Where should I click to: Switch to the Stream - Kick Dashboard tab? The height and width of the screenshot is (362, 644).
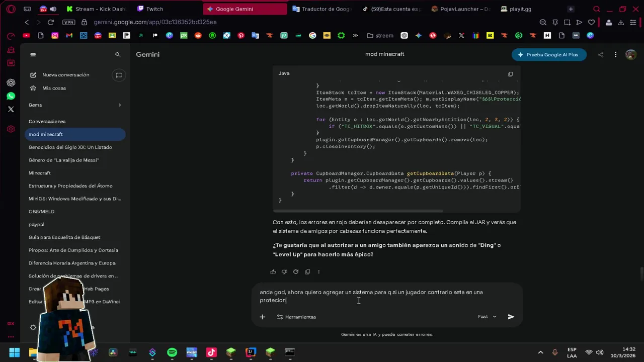pos(96,9)
